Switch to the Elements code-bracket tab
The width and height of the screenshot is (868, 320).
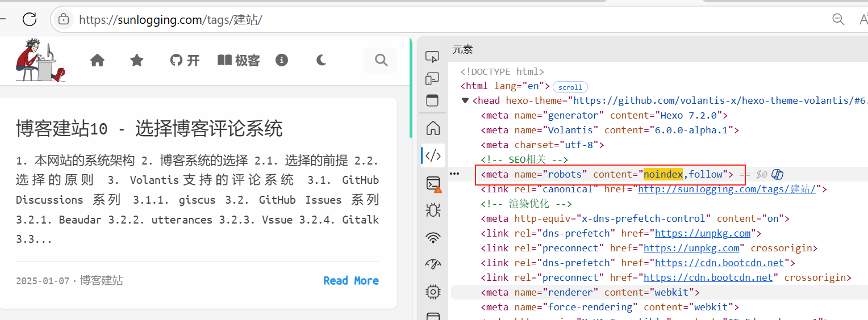click(x=433, y=155)
